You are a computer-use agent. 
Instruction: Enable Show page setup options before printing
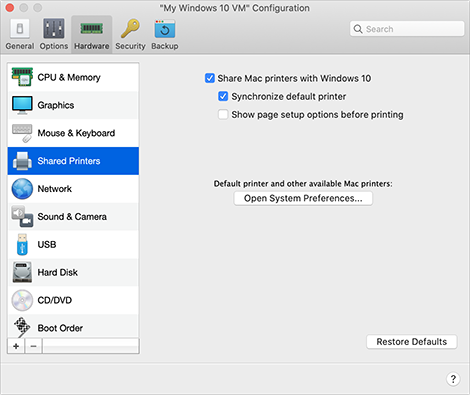click(x=223, y=114)
